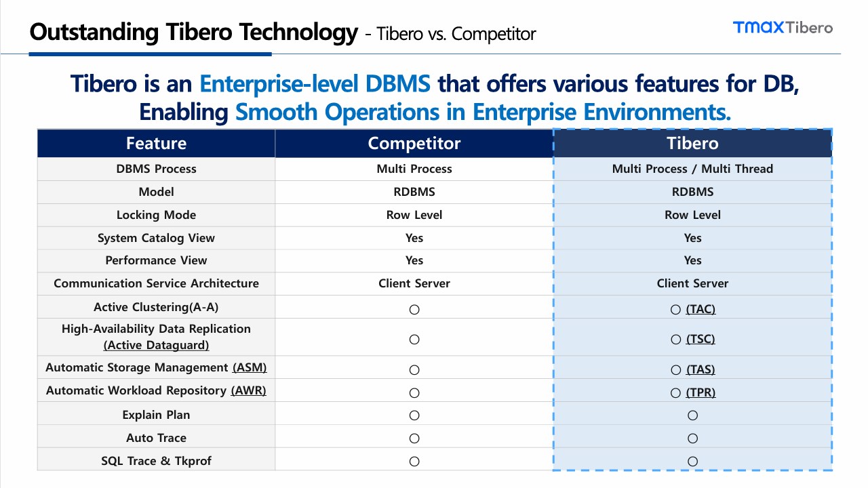Click 'Communication Service Architecture' label
The height and width of the screenshot is (488, 868).
[x=156, y=283]
